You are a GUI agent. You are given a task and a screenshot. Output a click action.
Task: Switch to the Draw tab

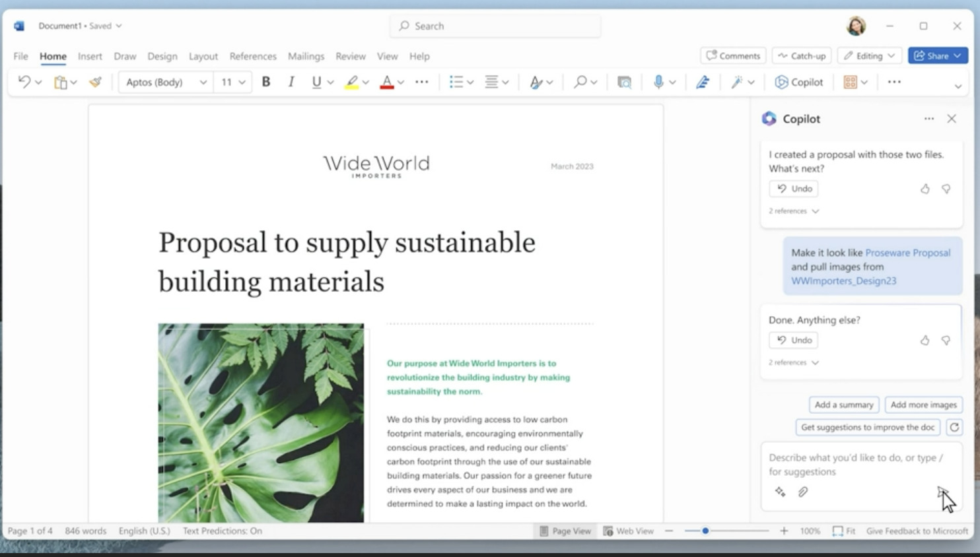point(125,56)
